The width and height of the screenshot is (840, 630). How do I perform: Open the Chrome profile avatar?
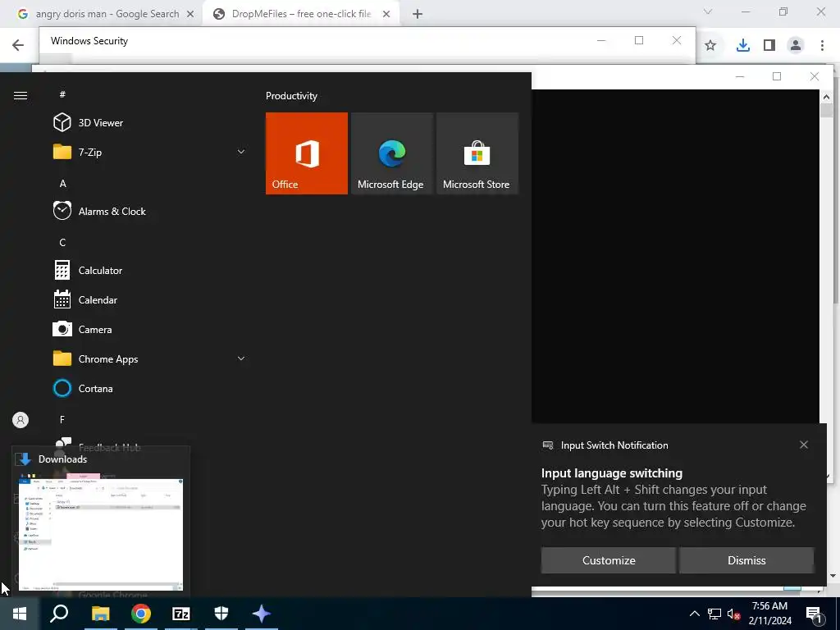[796, 46]
